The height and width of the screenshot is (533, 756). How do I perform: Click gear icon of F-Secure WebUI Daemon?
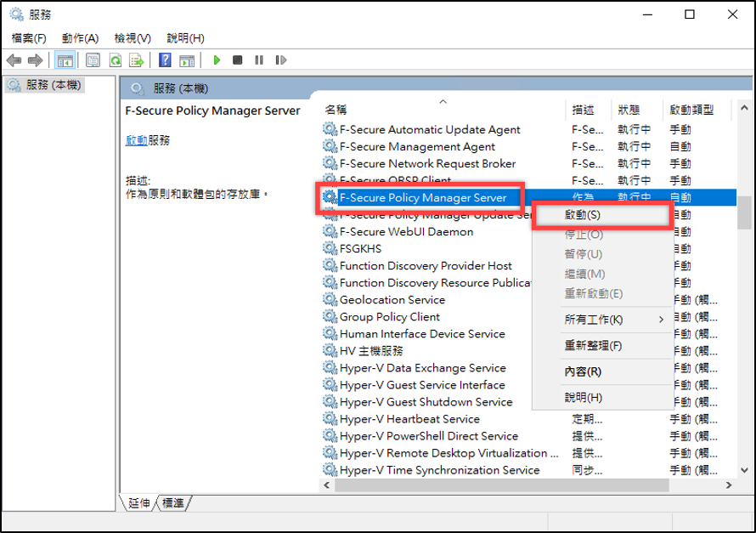coord(330,231)
